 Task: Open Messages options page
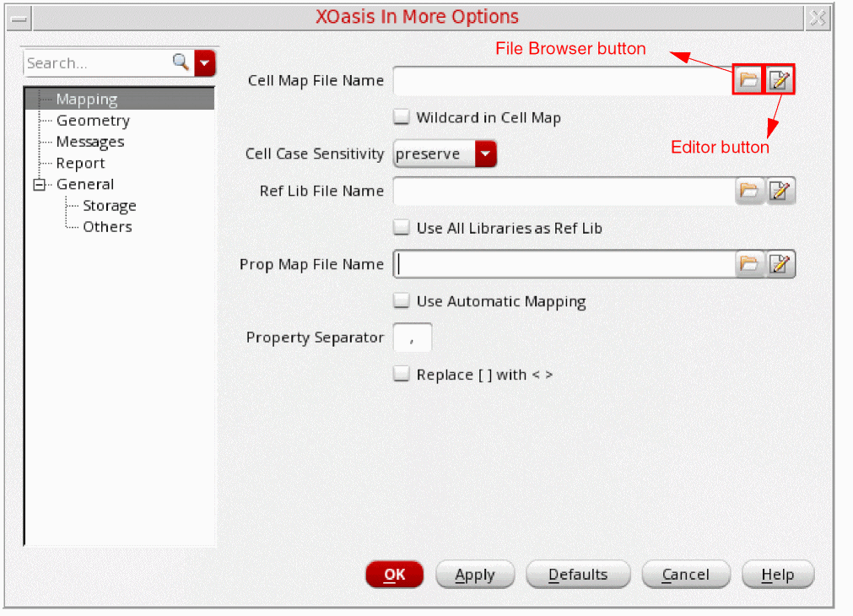[x=90, y=142]
